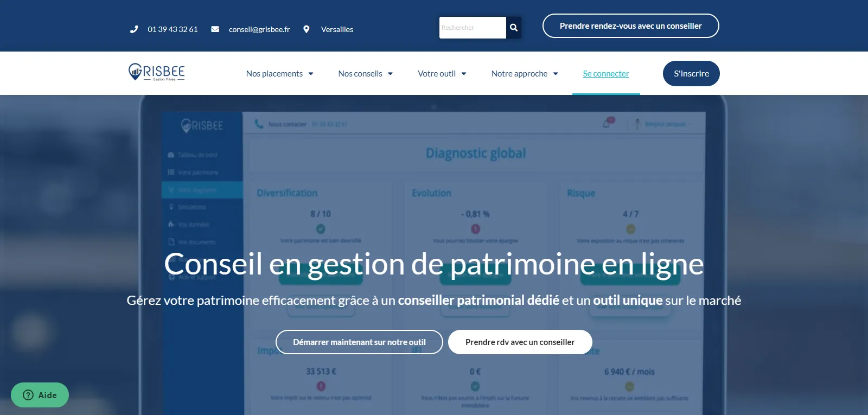
Task: Expand the Nos conseils dropdown arrow
Action: 390,74
